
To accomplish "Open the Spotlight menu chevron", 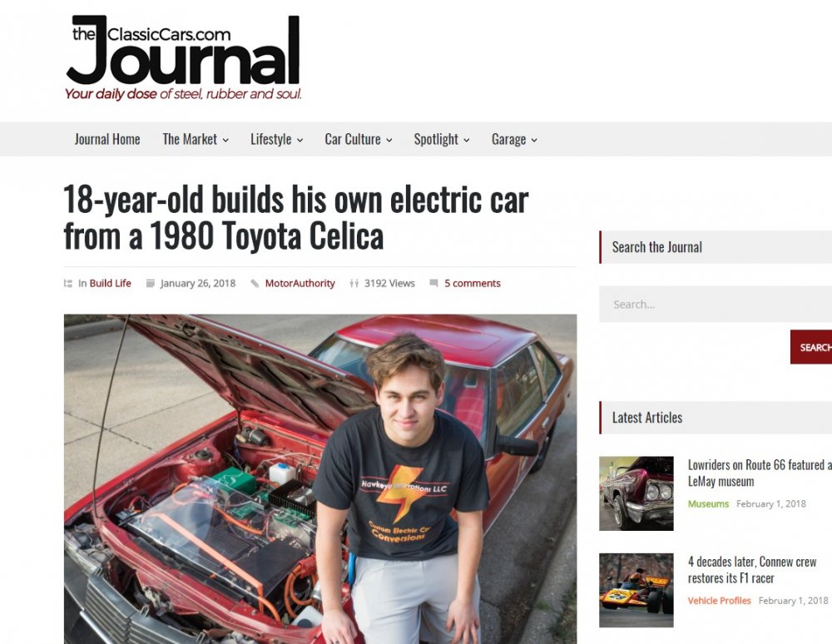I will tap(467, 140).
